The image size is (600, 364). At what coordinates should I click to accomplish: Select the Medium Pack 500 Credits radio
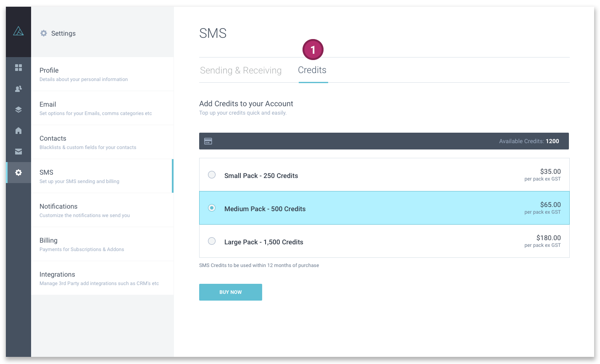point(212,208)
